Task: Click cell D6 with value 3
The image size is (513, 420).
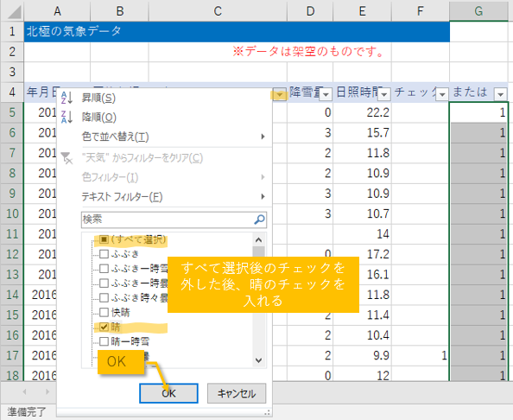Action: (310, 133)
